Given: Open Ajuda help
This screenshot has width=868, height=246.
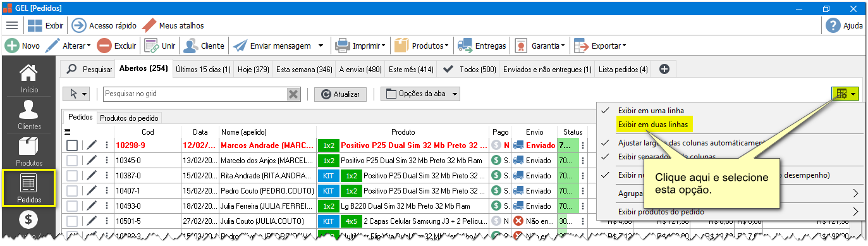Looking at the screenshot, I should [845, 25].
